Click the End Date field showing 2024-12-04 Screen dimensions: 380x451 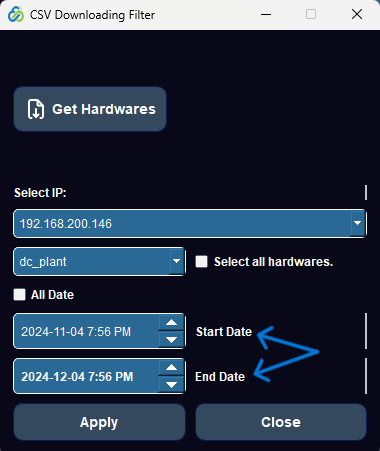click(86, 376)
